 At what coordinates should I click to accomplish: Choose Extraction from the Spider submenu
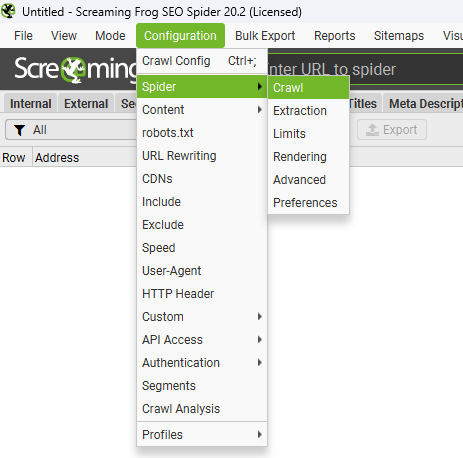click(x=308, y=111)
